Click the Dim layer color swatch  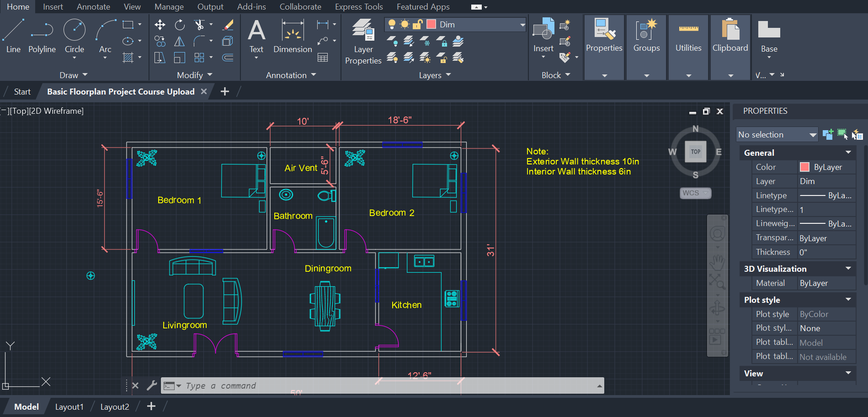[x=431, y=24]
